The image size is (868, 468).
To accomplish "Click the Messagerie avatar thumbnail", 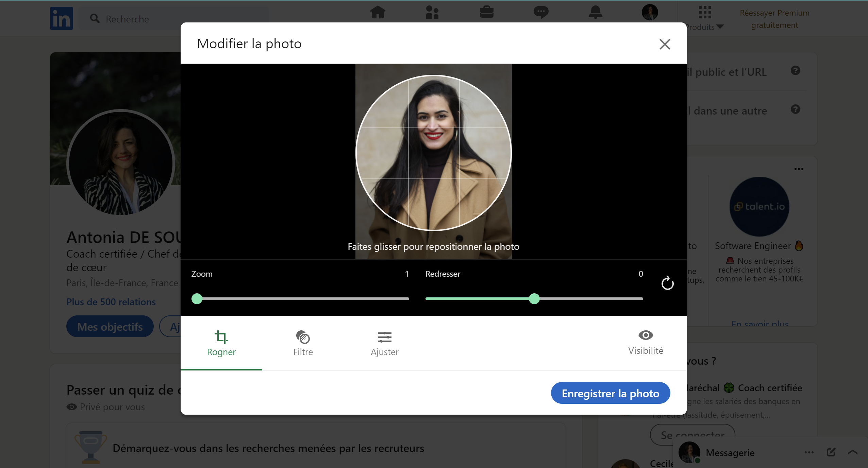I will 689,452.
